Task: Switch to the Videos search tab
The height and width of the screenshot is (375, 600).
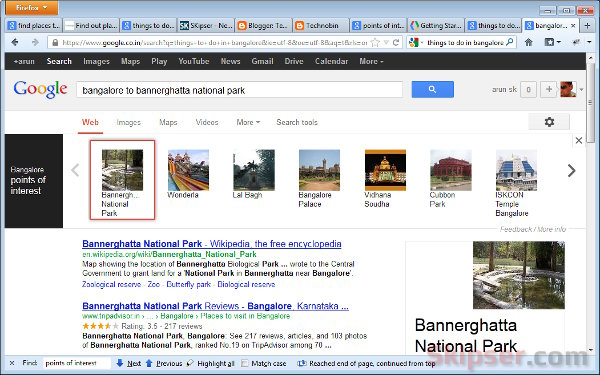Action: tap(207, 122)
